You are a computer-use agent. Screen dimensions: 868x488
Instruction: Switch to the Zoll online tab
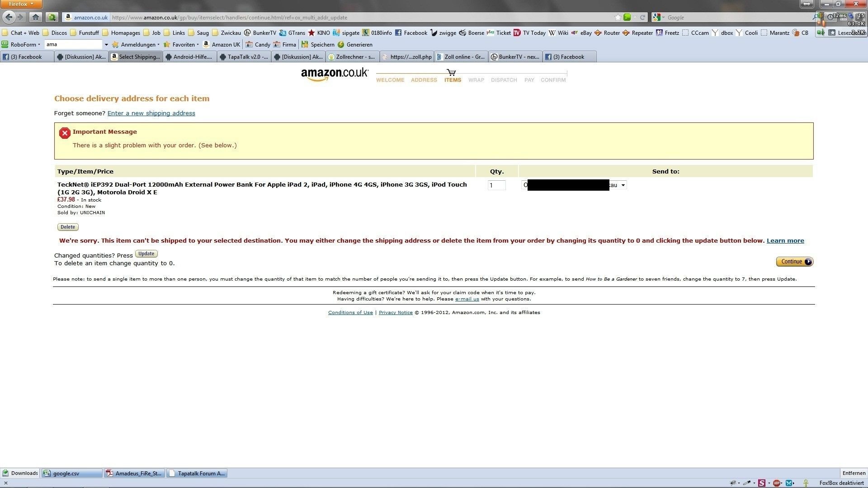coord(461,56)
